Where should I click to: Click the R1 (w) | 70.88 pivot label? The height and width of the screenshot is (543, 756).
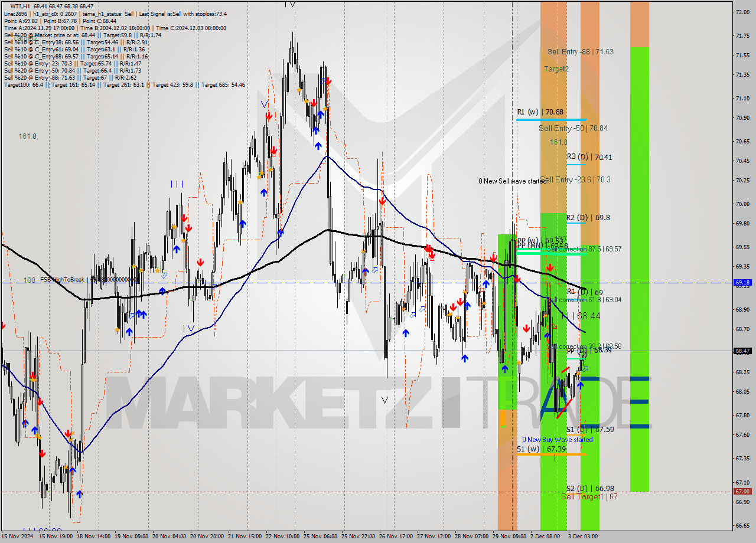coord(540,112)
